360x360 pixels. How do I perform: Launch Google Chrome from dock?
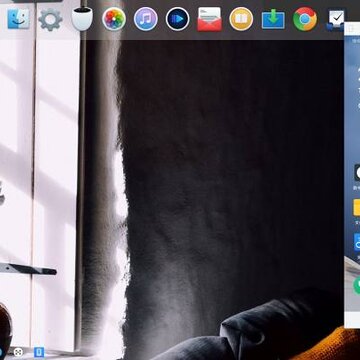[x=305, y=19]
